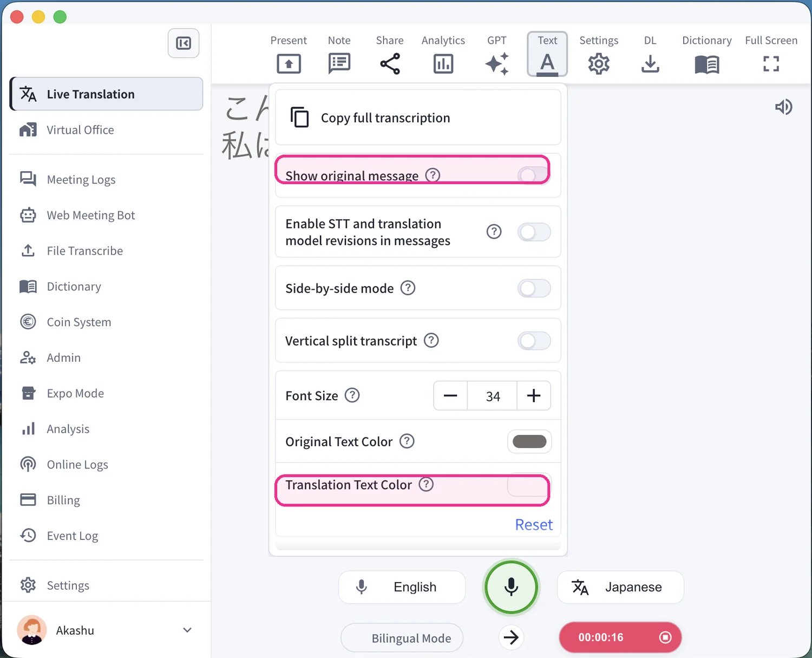
Task: Show help for Font Size
Action: point(352,395)
